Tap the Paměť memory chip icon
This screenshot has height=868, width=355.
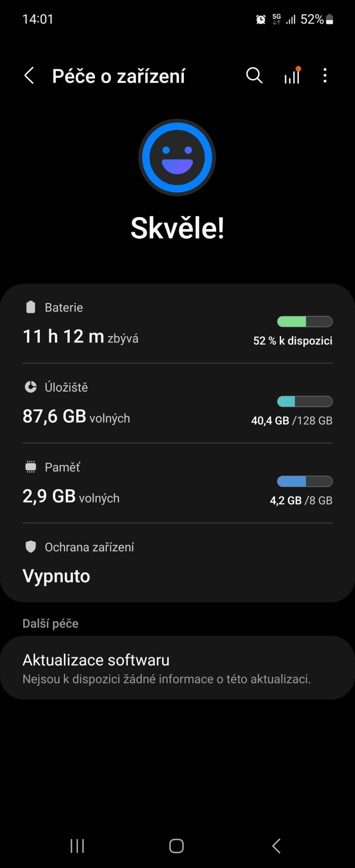31,467
